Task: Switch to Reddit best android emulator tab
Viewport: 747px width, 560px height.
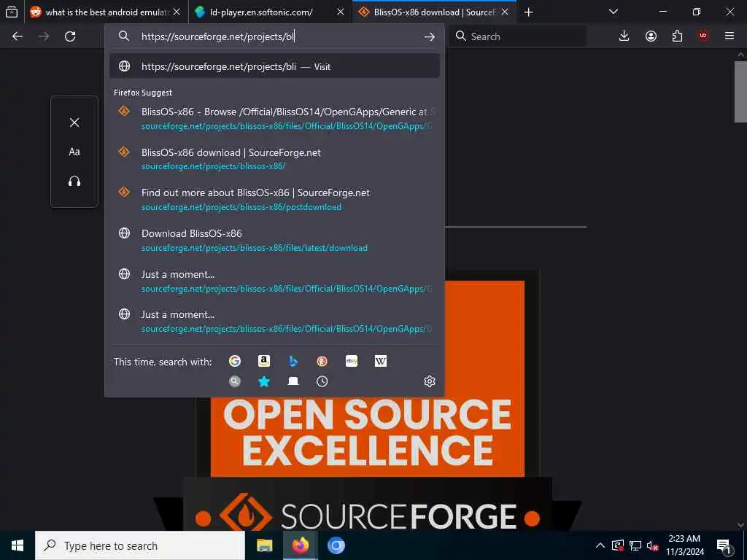Action: 107,12
